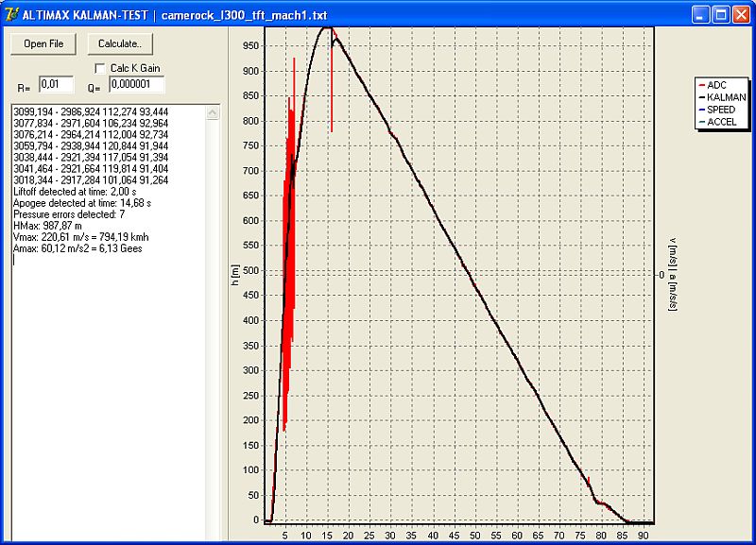This screenshot has width=756, height=545.
Task: Click the SPEED legend entry
Action: coord(721,109)
